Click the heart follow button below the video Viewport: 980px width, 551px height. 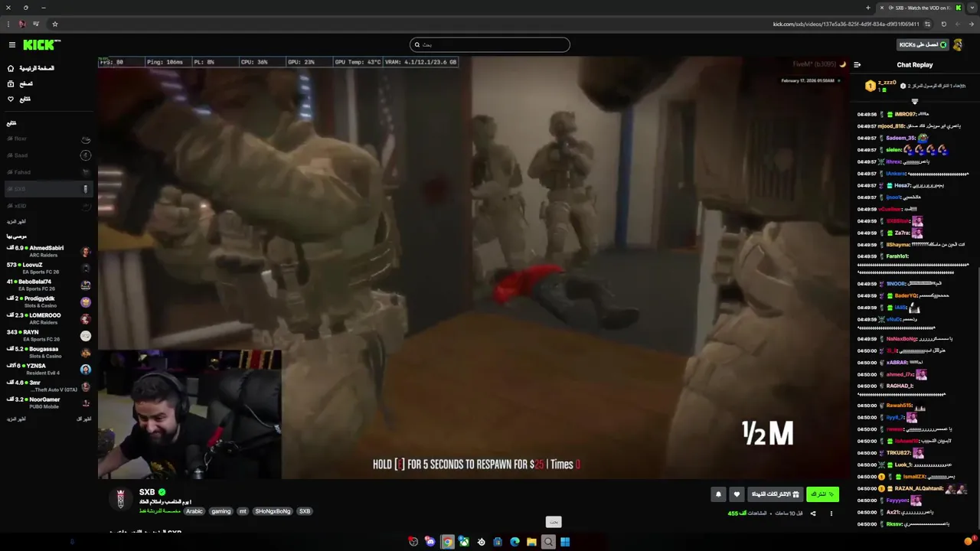point(737,494)
